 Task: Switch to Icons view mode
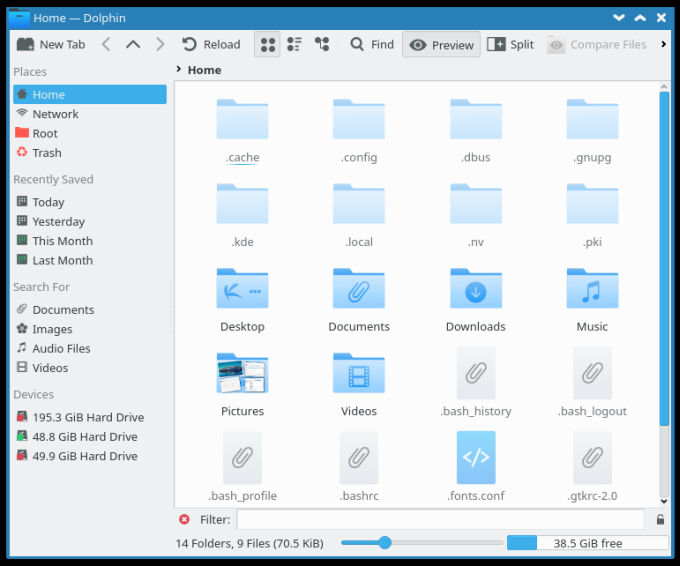267,44
